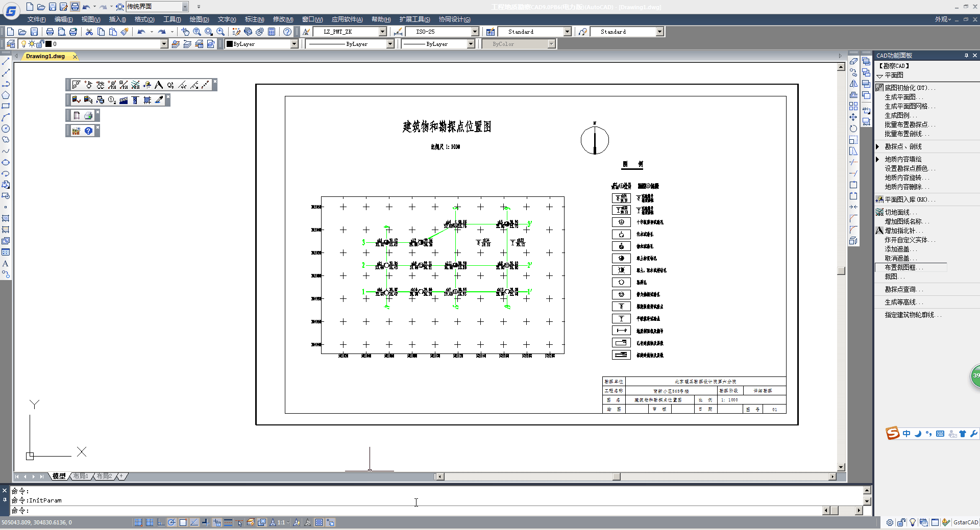Viewport: 980px width, 530px height.
Task: Click in the command line input field
Action: coord(408,511)
